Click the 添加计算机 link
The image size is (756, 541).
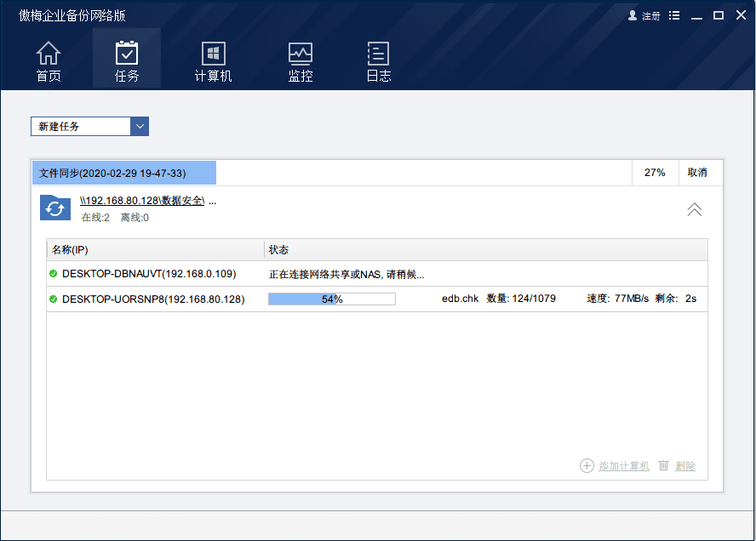coord(624,466)
